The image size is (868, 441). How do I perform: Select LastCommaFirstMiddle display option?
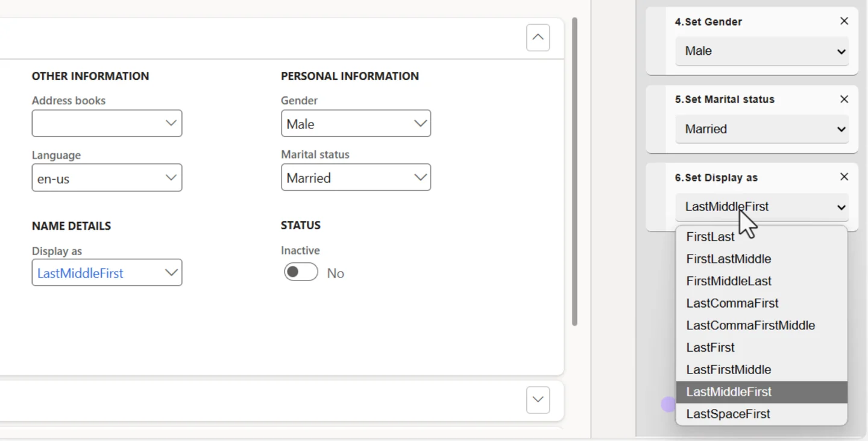click(750, 325)
